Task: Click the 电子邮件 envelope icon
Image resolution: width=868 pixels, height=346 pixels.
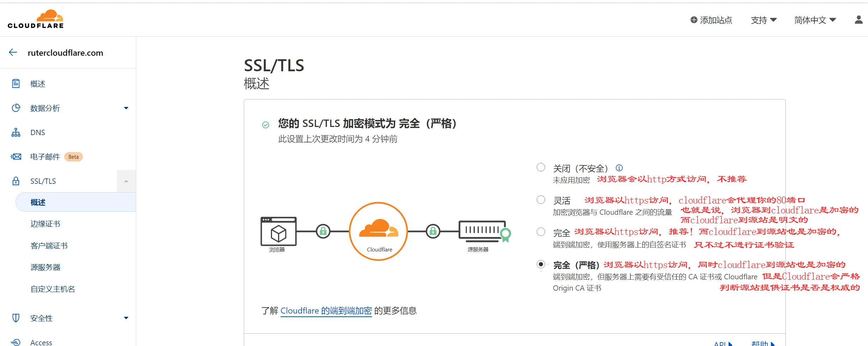Action: [16, 157]
